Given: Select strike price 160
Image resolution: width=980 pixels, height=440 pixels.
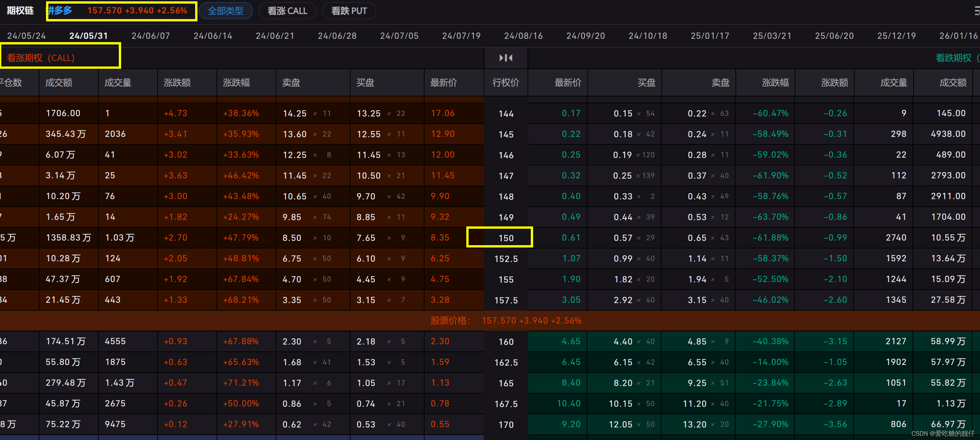Looking at the screenshot, I should (x=506, y=342).
